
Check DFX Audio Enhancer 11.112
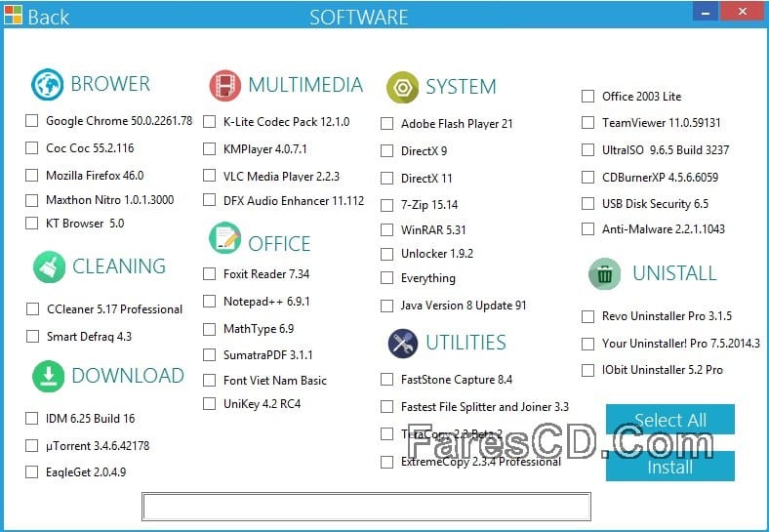210,200
